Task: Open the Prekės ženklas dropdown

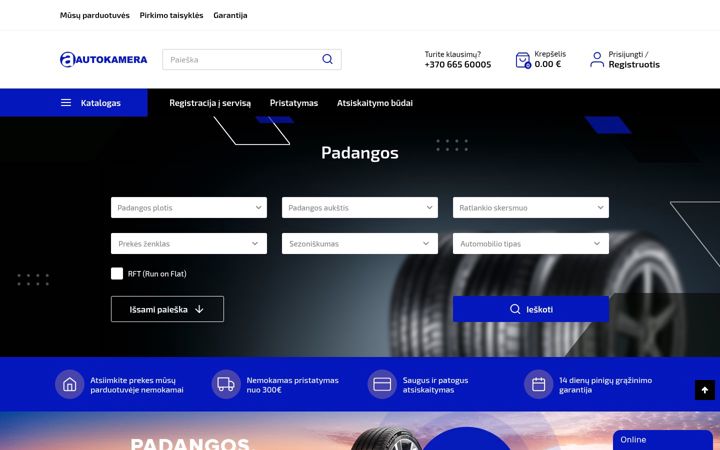Action: tap(189, 243)
